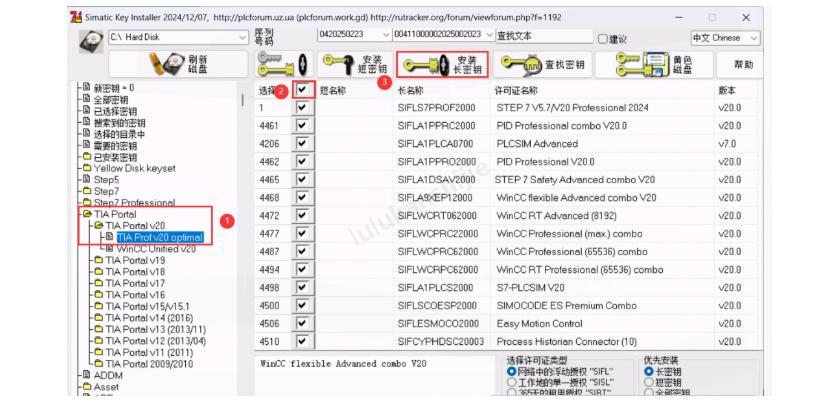Select the ADDM tree item
Screen dimensions: 839x403
point(108,375)
